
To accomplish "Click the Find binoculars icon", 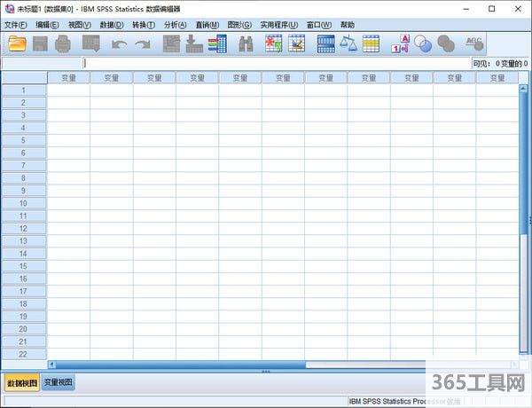I will pos(246,43).
